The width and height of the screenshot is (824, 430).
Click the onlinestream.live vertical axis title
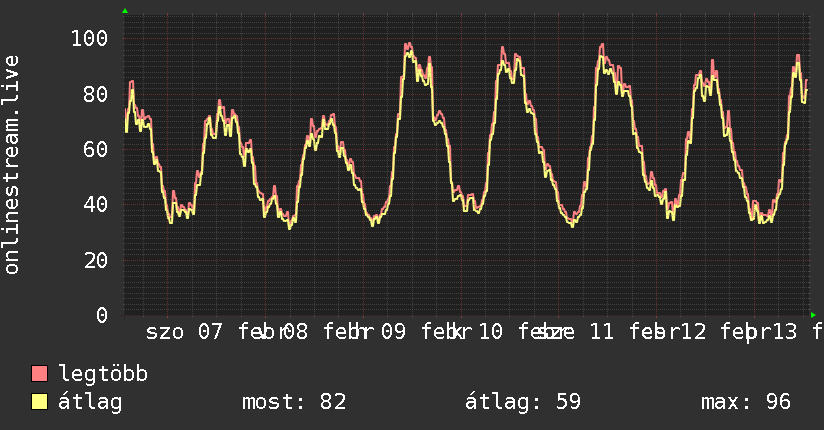tap(11, 165)
